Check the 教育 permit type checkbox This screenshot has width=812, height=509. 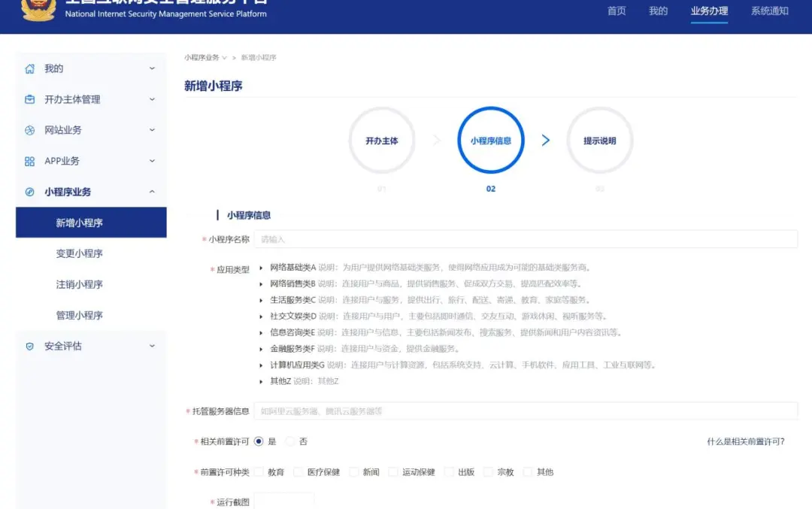click(x=259, y=472)
